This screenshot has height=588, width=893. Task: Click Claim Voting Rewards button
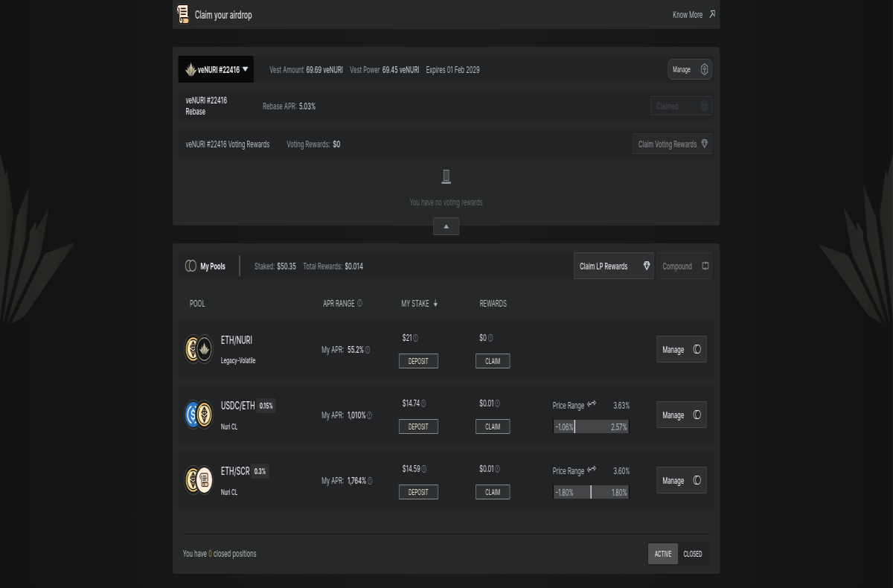[673, 144]
